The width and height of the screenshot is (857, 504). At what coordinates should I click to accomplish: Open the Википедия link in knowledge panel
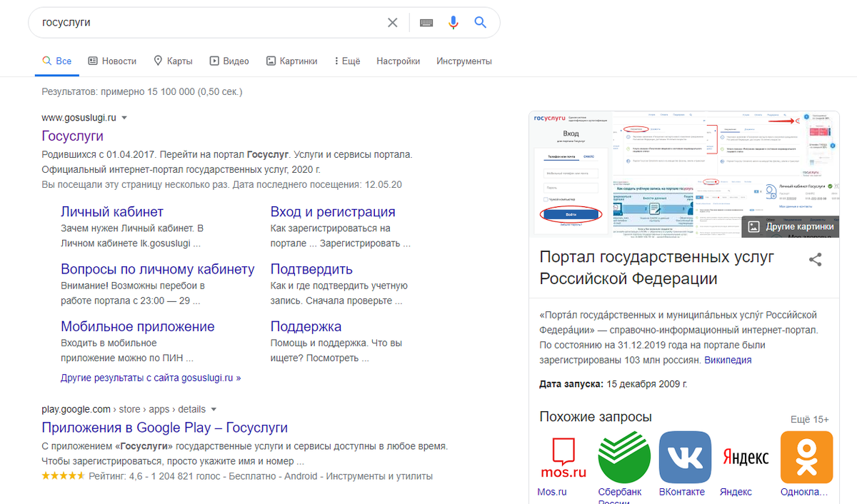(x=728, y=361)
